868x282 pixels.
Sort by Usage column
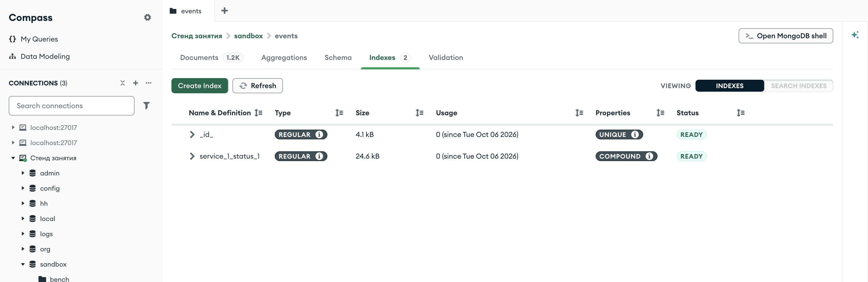(579, 113)
